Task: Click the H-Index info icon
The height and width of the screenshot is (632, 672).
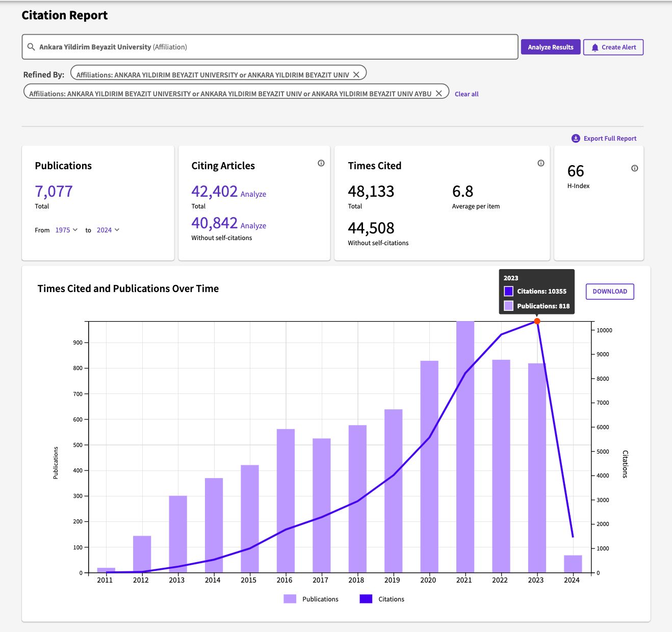Action: tap(635, 168)
